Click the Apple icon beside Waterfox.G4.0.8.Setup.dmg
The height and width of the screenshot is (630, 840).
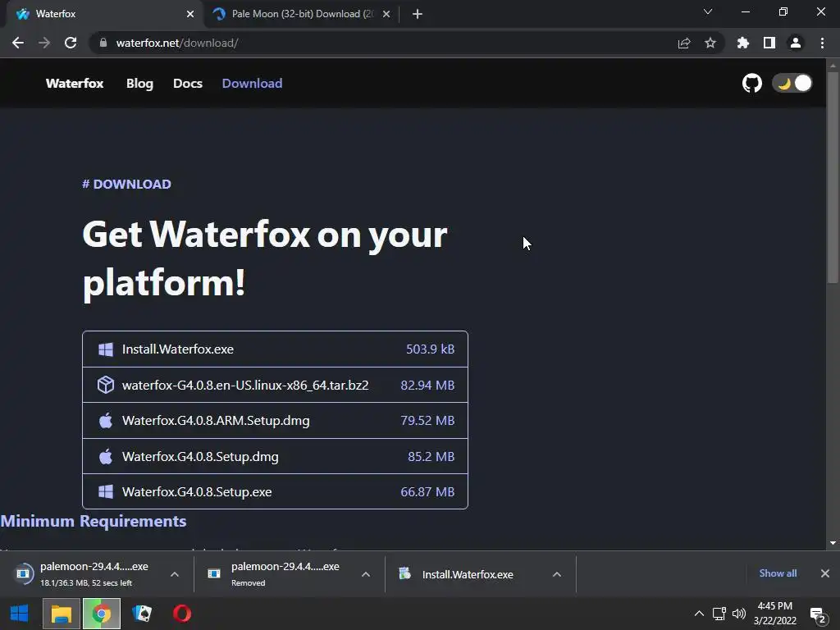tap(106, 456)
